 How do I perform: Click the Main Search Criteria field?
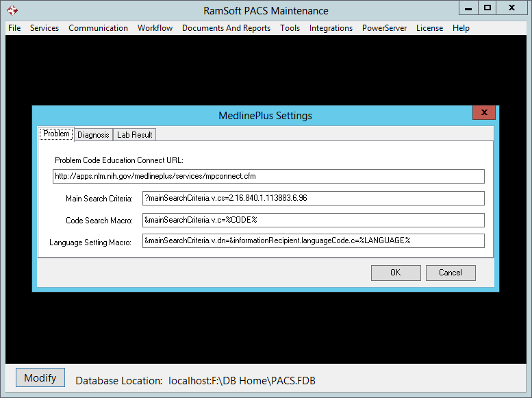[x=313, y=198]
